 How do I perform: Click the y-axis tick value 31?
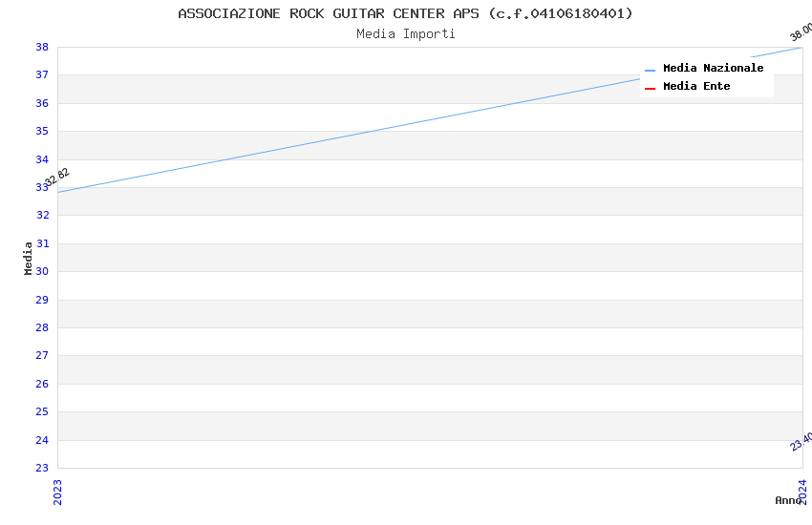(x=43, y=243)
